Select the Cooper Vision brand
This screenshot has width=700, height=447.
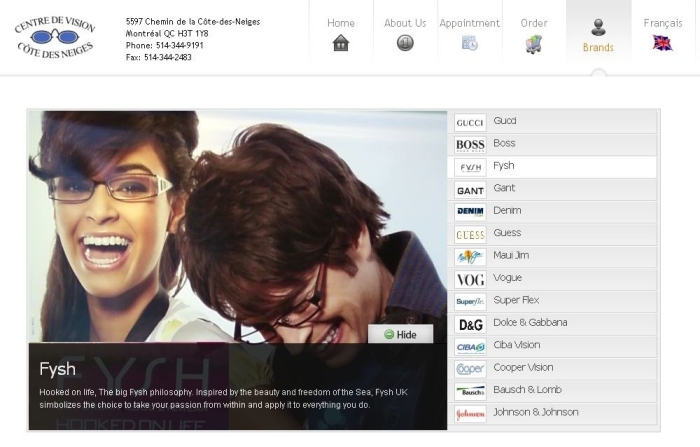point(523,368)
